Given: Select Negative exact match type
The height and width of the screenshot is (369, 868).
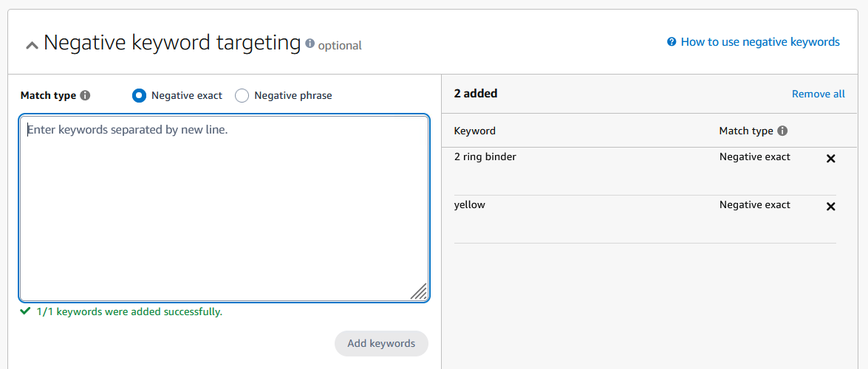Looking at the screenshot, I should coord(139,95).
